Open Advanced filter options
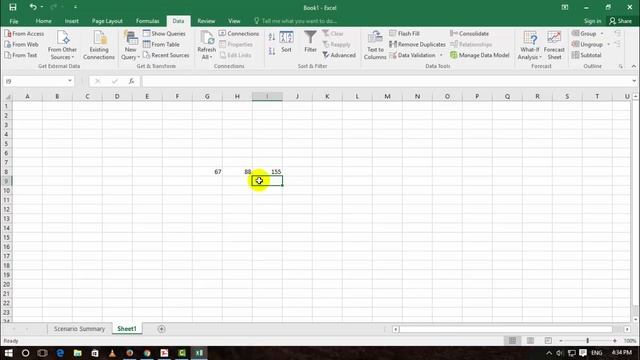Image resolution: width=640 pixels, height=360 pixels. tap(339, 55)
